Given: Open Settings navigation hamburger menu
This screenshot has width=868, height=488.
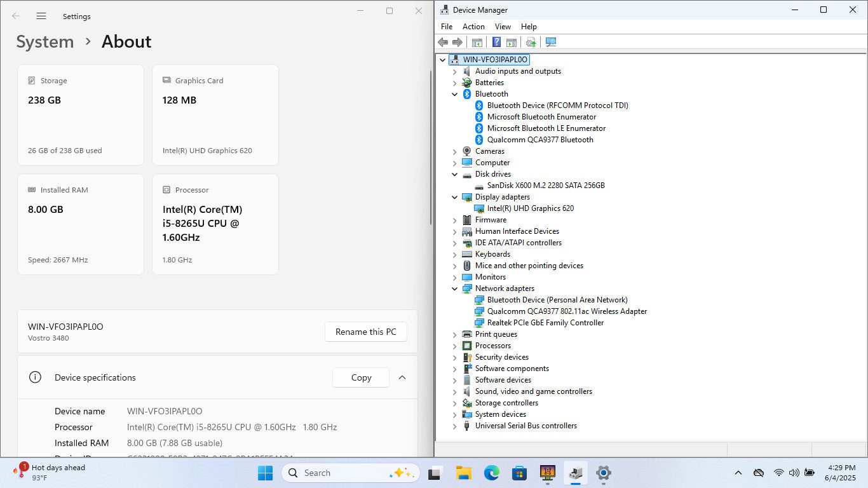Looking at the screenshot, I should point(41,16).
